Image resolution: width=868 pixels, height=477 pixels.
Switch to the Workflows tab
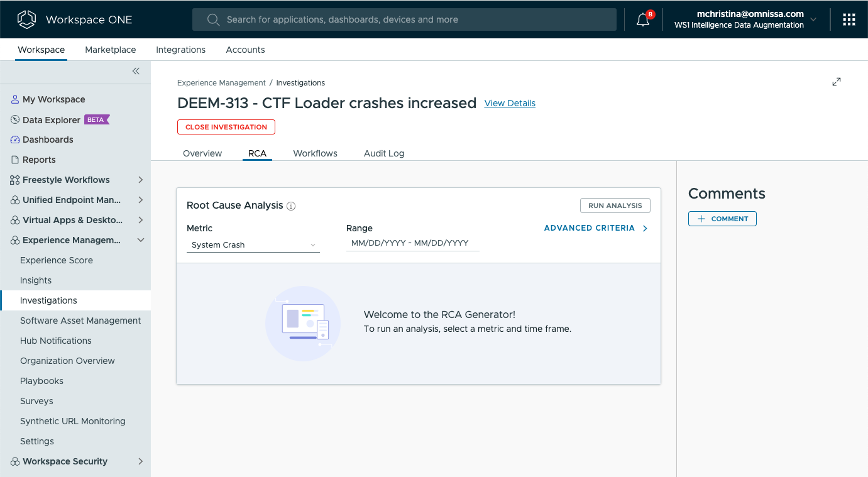coord(316,153)
